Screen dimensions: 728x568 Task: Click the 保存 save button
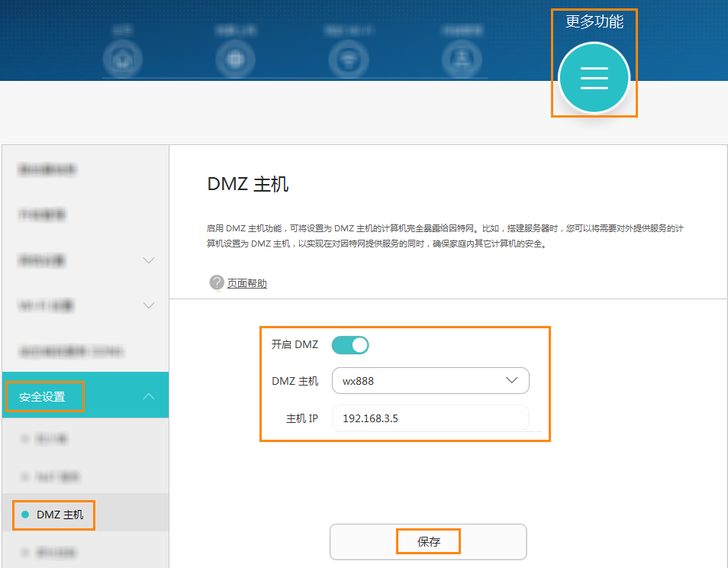click(428, 542)
